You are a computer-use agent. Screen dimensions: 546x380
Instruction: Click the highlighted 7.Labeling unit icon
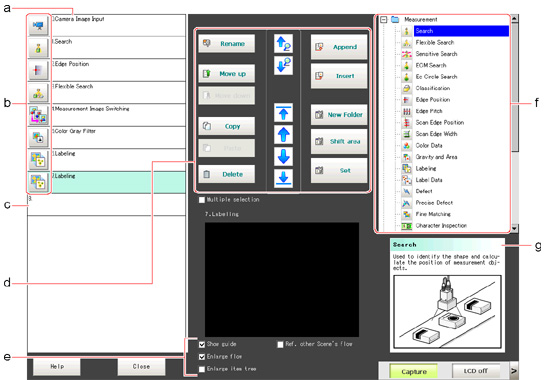pos(38,183)
